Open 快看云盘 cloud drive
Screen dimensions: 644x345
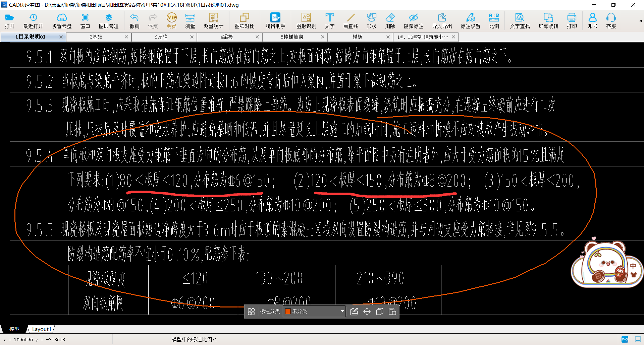(x=62, y=21)
